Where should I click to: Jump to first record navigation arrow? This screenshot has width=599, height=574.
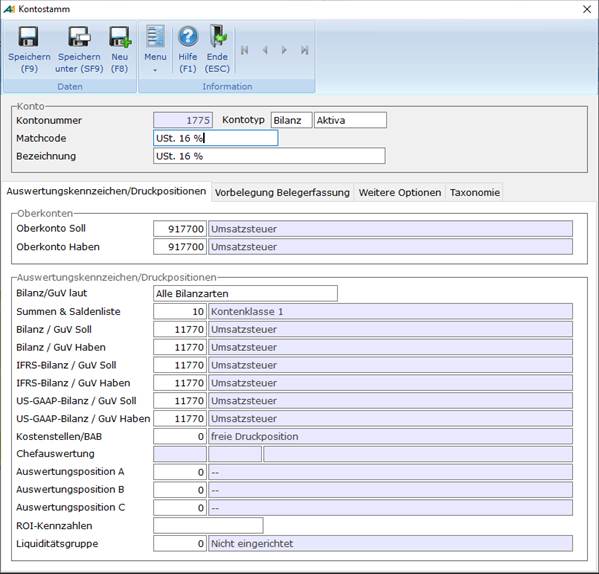pyautogui.click(x=244, y=50)
